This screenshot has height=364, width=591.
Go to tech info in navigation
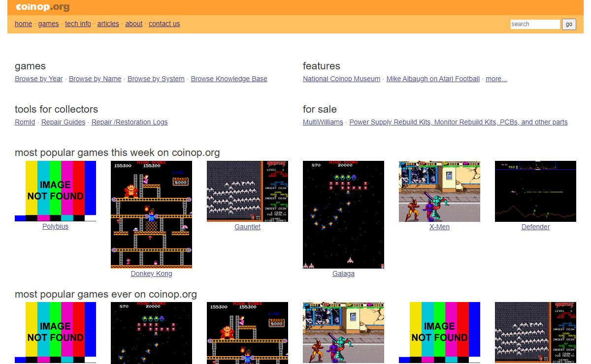(x=78, y=24)
